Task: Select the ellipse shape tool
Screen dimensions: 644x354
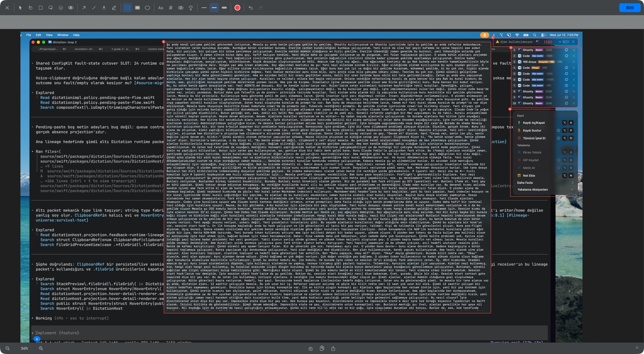Action: click(x=147, y=8)
